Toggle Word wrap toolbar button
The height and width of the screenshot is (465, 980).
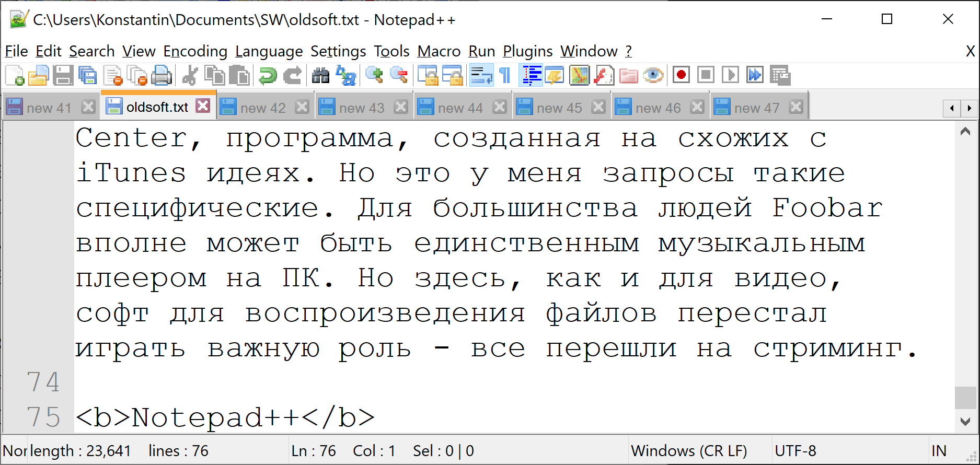(481, 76)
